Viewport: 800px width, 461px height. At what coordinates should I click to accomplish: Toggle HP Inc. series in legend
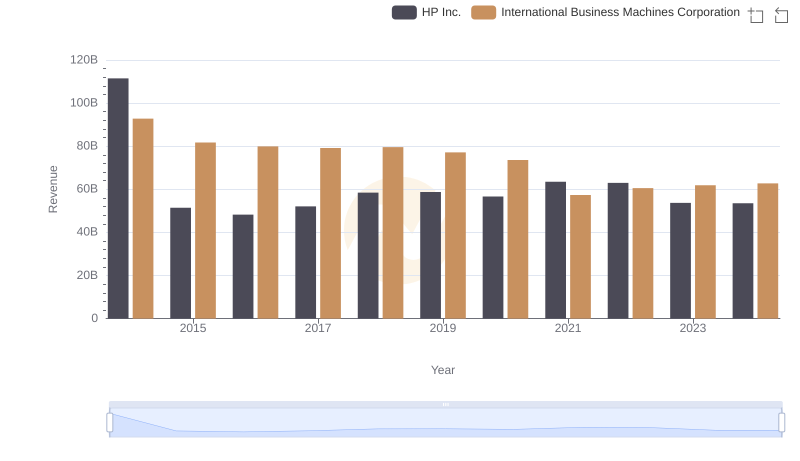pyautogui.click(x=426, y=12)
